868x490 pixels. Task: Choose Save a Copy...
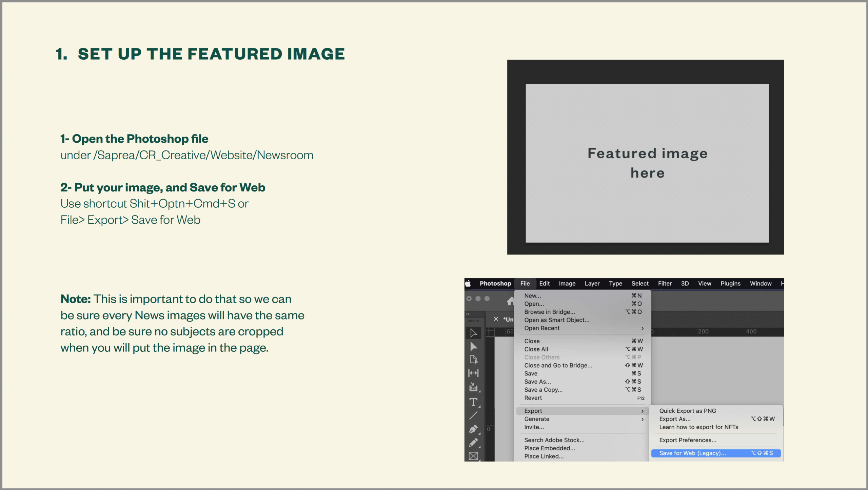(x=583, y=390)
